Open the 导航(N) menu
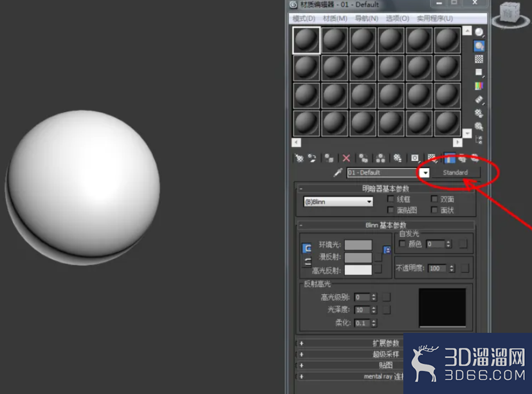The height and width of the screenshot is (394, 532). coord(367,18)
